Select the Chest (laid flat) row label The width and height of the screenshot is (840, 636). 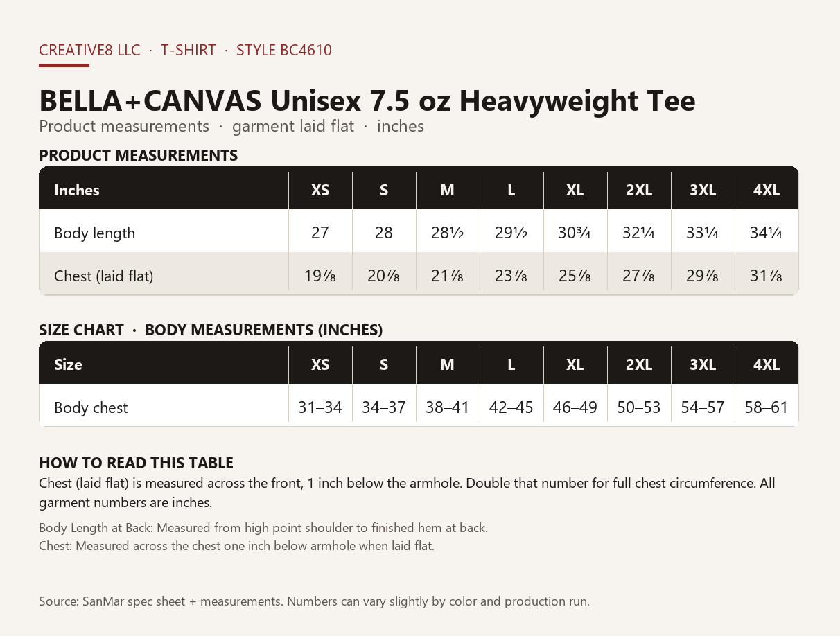104,276
